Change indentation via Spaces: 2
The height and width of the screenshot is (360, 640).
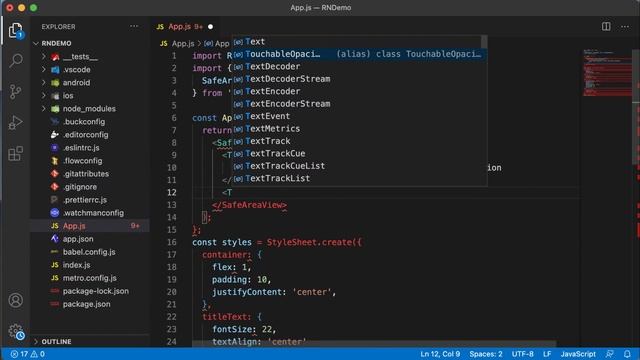(x=486, y=354)
